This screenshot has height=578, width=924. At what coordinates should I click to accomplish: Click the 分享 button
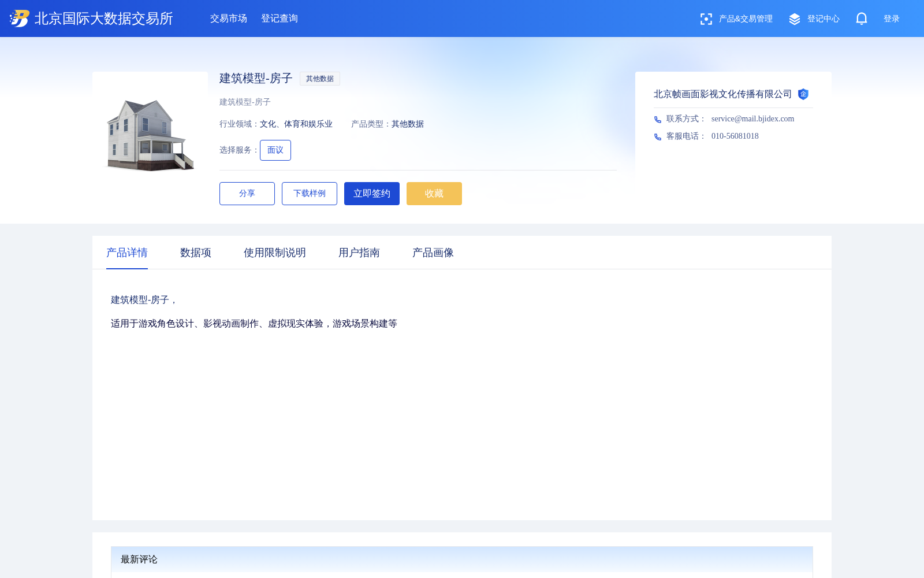coord(247,194)
